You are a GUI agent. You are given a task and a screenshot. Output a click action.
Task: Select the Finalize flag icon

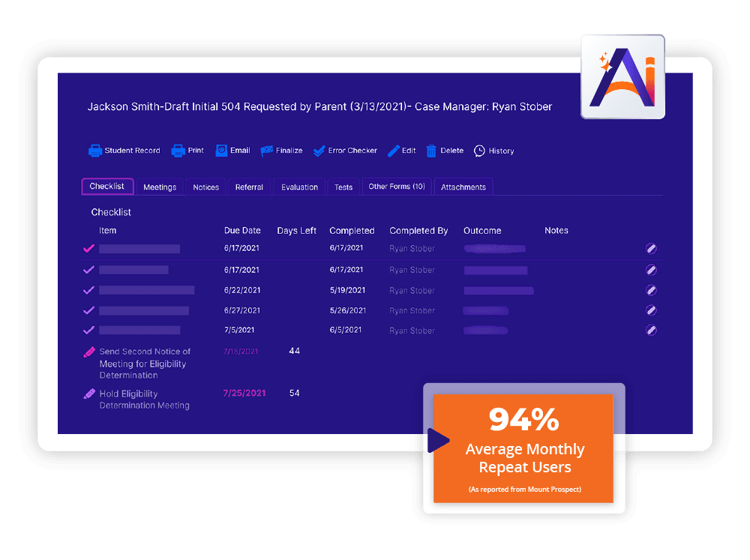point(267,150)
